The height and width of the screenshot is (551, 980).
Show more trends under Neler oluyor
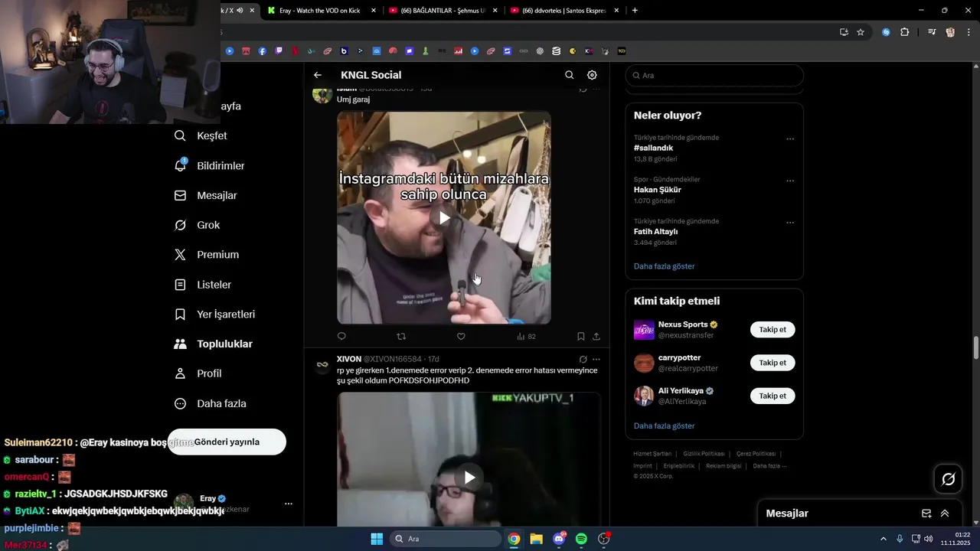tap(664, 266)
